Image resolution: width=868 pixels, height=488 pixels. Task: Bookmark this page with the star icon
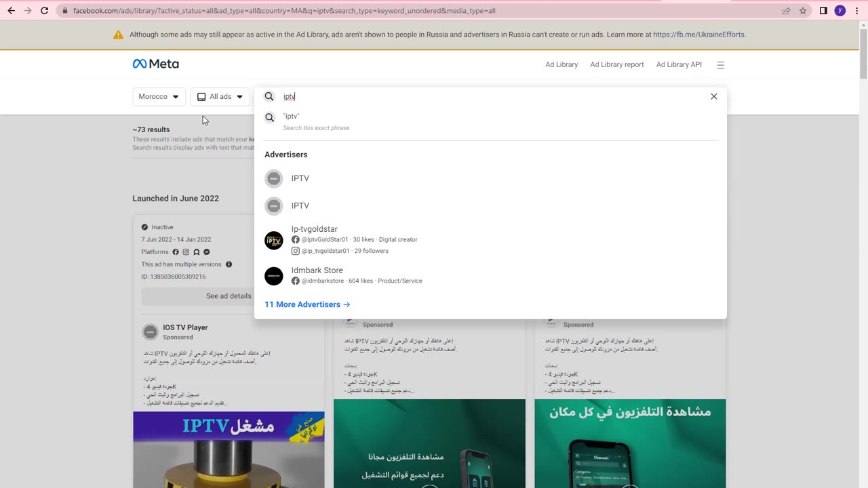tap(803, 11)
